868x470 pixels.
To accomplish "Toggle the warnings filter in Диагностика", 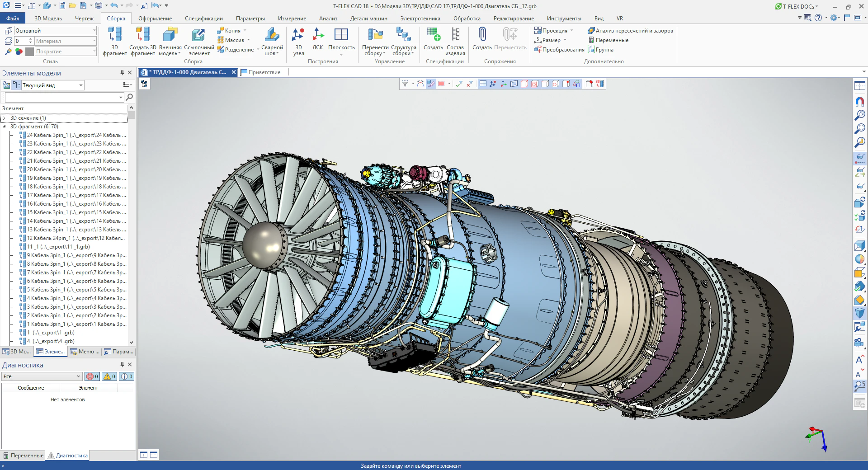I will [x=109, y=376].
